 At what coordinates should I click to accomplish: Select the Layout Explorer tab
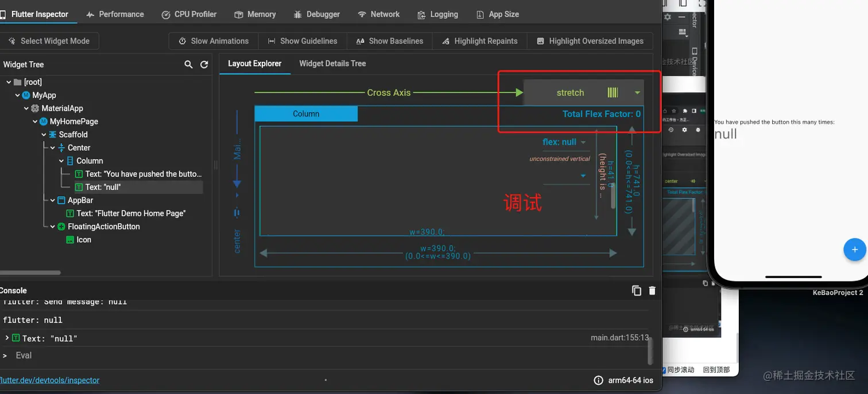pyautogui.click(x=255, y=64)
